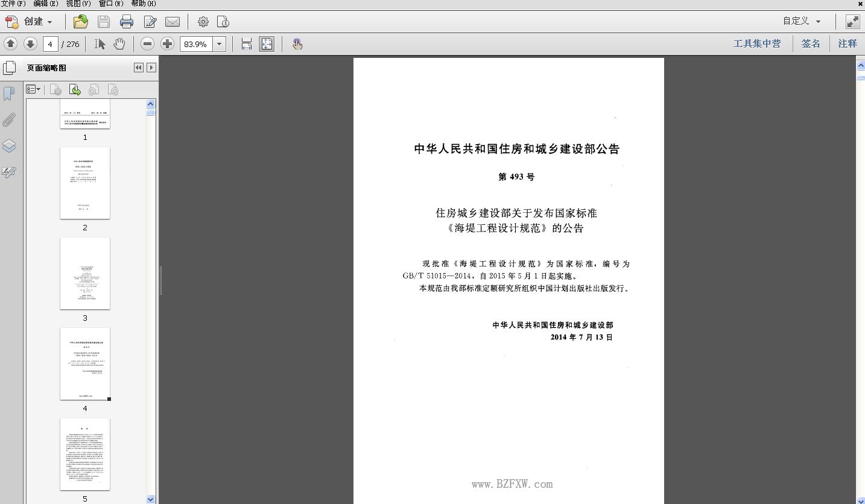Click the www.BZFXW.com footer text
Image resolution: width=865 pixels, height=504 pixels.
[512, 484]
